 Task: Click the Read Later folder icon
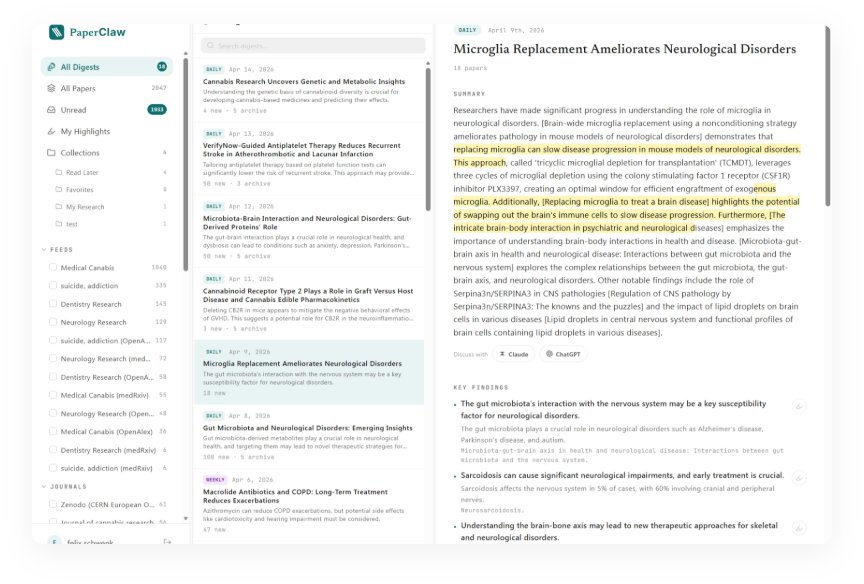pos(58,172)
